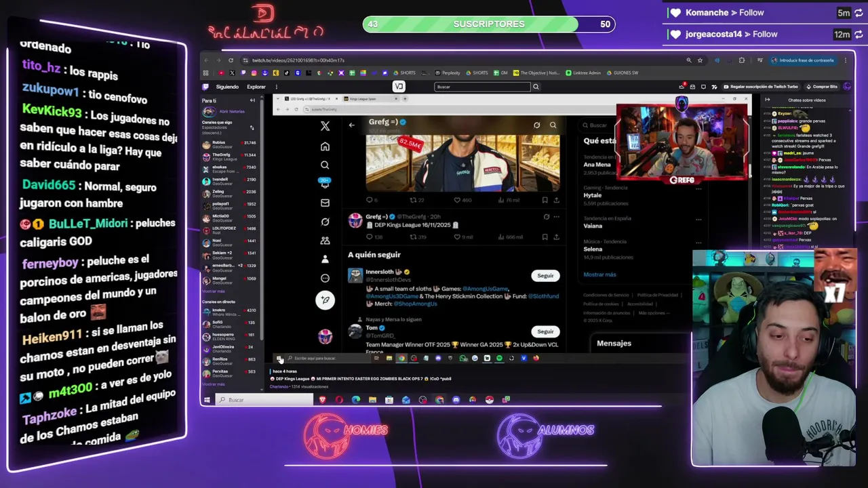
Task: Click Twitch search magnifier button
Action: pos(536,87)
